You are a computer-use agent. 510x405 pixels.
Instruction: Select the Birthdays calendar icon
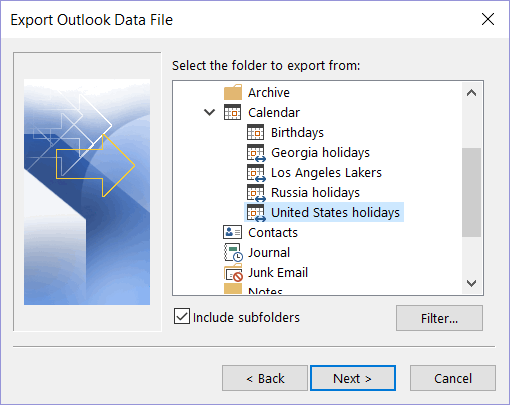click(x=255, y=132)
